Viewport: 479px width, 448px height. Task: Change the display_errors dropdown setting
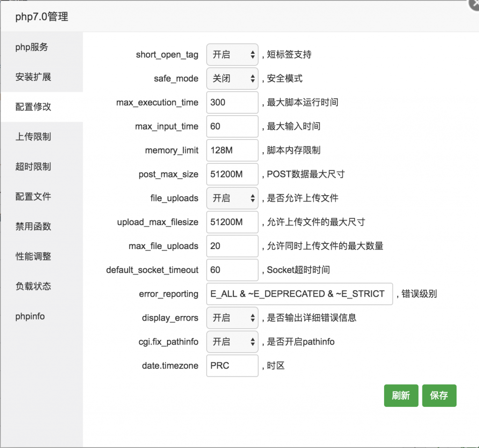click(232, 318)
